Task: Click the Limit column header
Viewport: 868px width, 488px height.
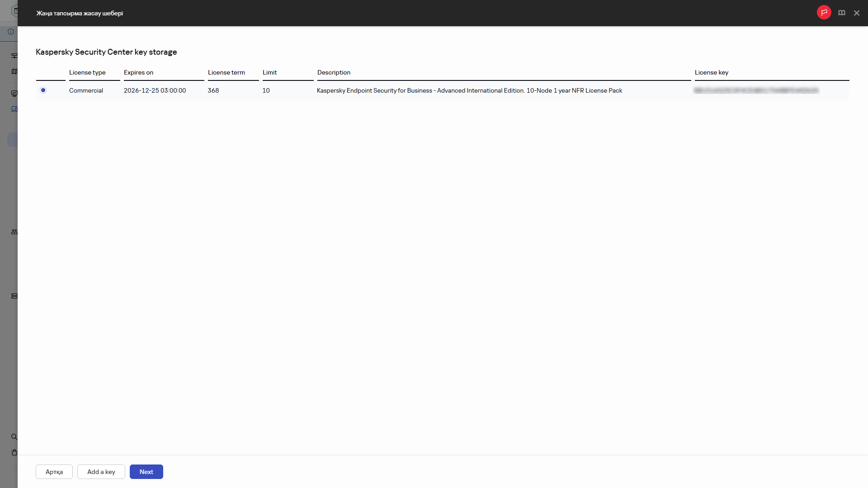Action: (269, 72)
